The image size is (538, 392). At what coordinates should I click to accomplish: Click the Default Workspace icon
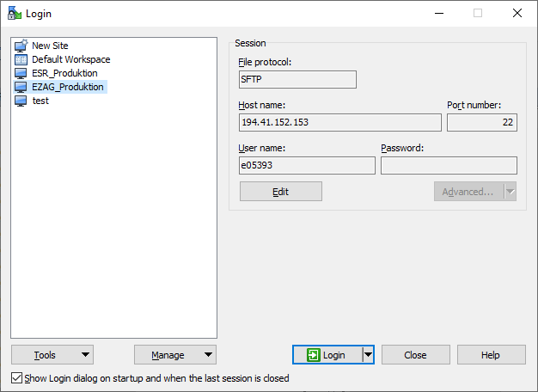[x=21, y=59]
